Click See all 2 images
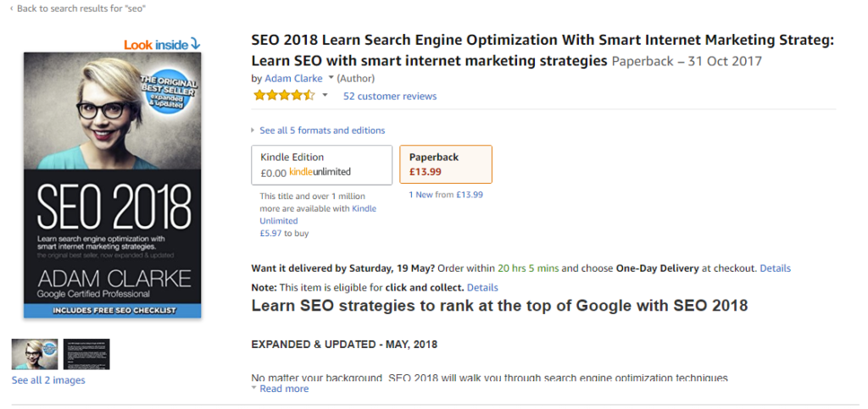The image size is (868, 409). 48,380
